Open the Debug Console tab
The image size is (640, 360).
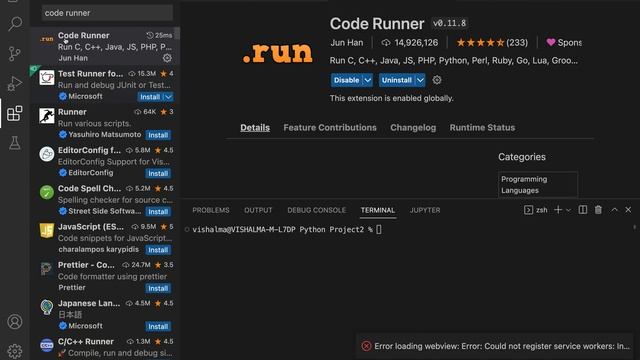[x=316, y=210]
